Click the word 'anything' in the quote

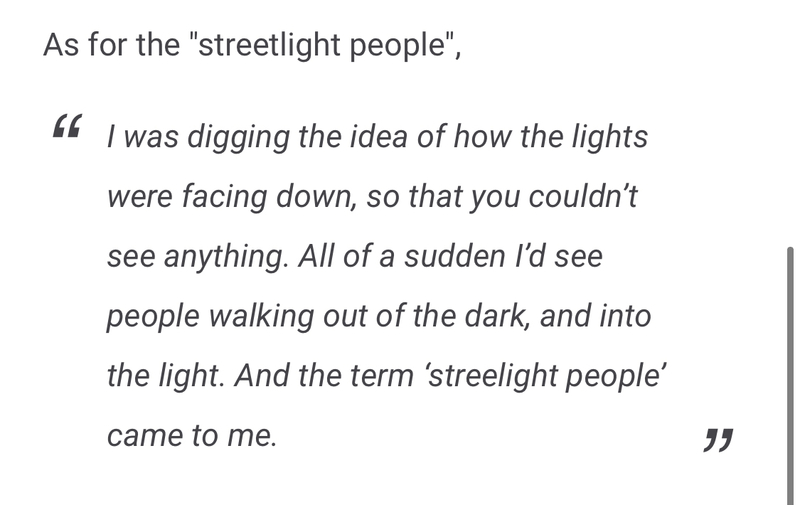tap(226, 257)
